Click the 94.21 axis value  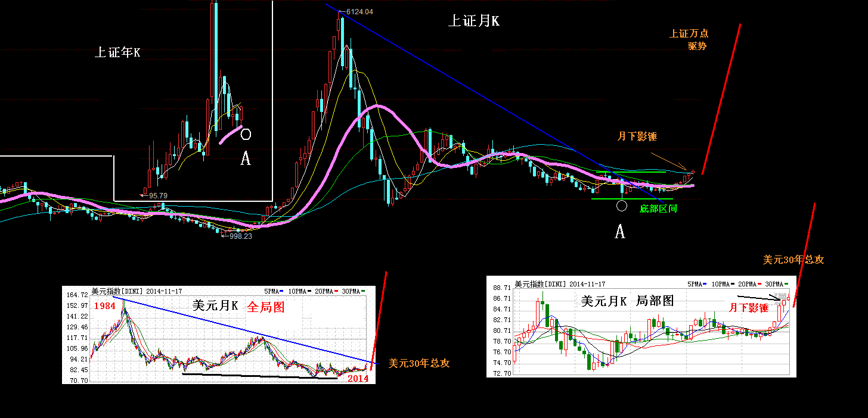(x=78, y=360)
